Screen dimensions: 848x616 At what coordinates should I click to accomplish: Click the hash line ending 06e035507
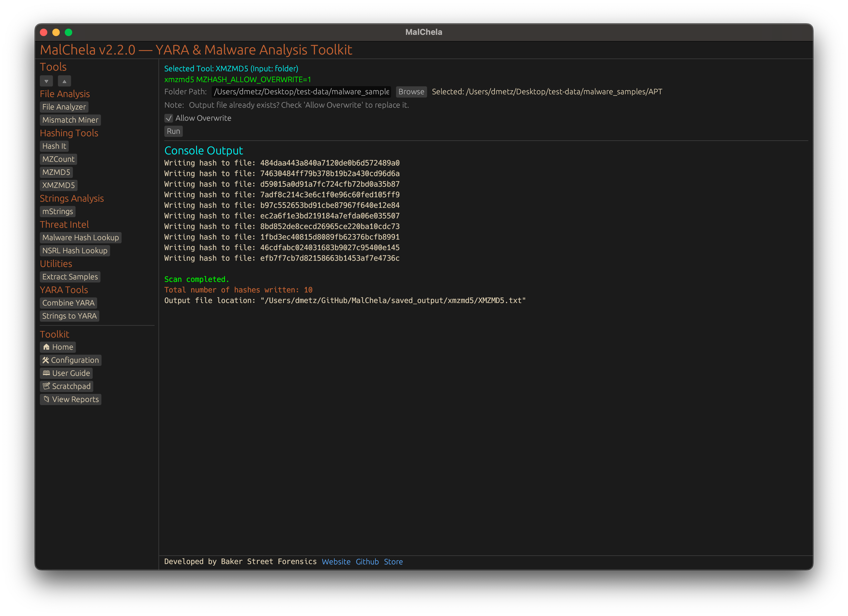coord(282,216)
